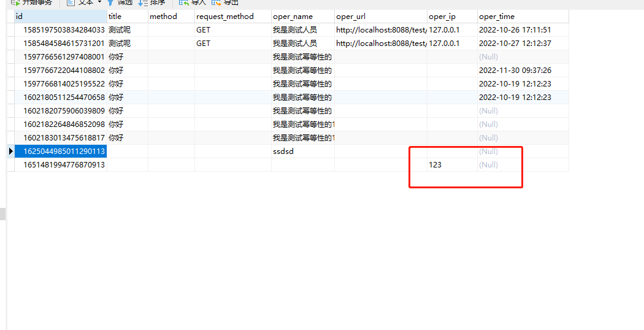This screenshot has width=644, height=330.
Task: Click localhost URL cell in row 1585197503834284033
Action: coord(381,30)
